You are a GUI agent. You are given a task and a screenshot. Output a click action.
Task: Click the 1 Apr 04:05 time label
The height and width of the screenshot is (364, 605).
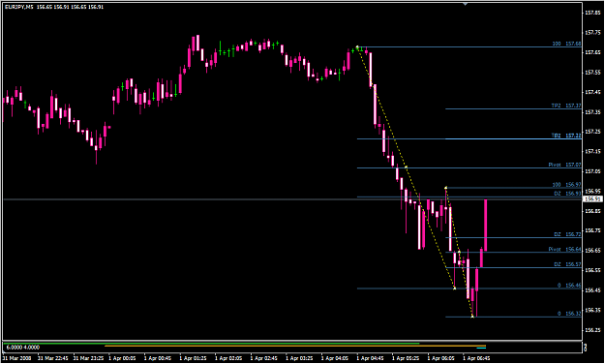pyautogui.click(x=335, y=358)
